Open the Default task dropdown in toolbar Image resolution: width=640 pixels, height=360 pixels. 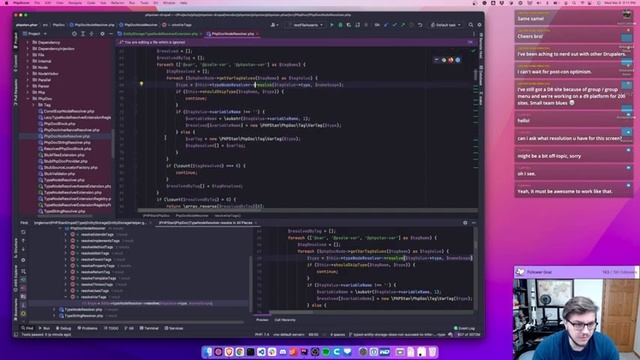tap(446, 25)
